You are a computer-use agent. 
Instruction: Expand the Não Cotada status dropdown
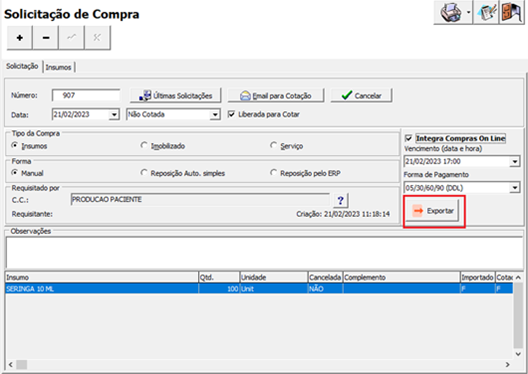pyautogui.click(x=215, y=115)
